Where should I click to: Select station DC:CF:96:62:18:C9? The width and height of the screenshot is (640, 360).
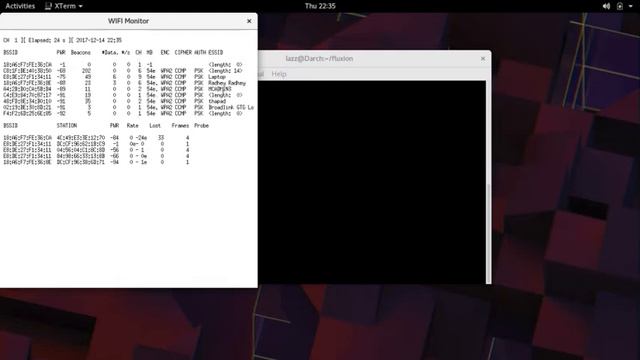pos(81,144)
